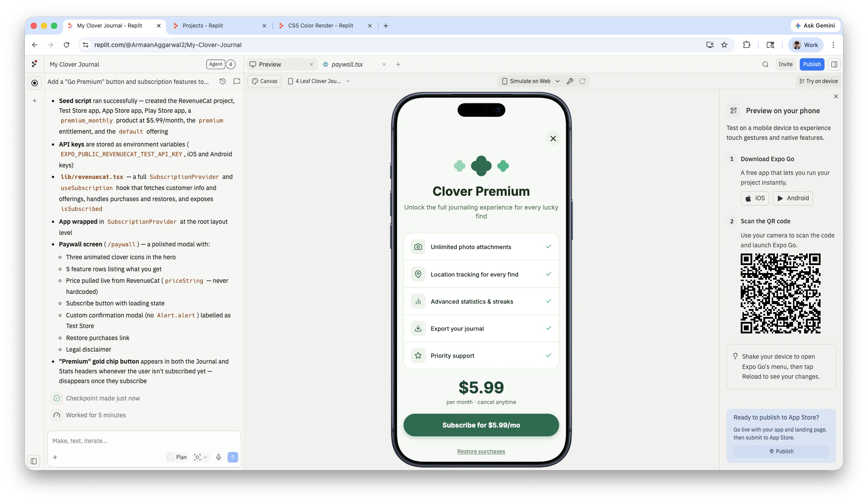Click the microphone voice input icon

(219, 457)
